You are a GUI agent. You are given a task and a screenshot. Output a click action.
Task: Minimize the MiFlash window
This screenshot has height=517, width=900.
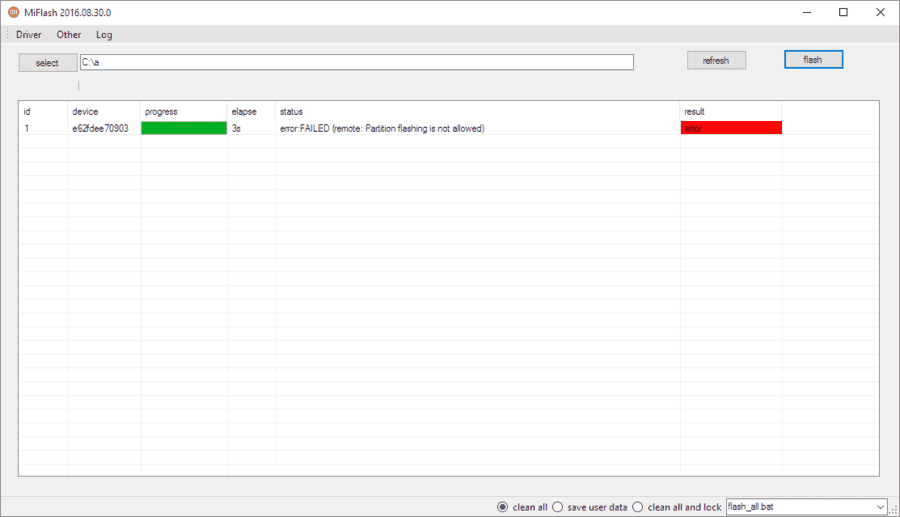pos(807,12)
